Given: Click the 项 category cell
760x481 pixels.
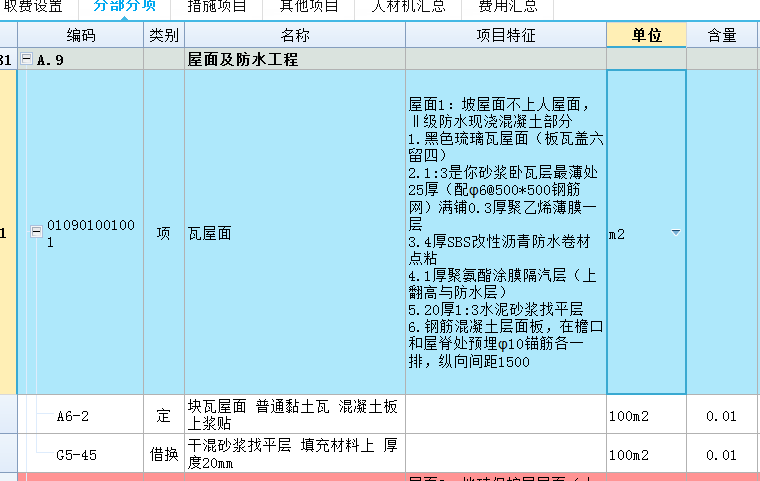Looking at the screenshot, I should 164,233.
